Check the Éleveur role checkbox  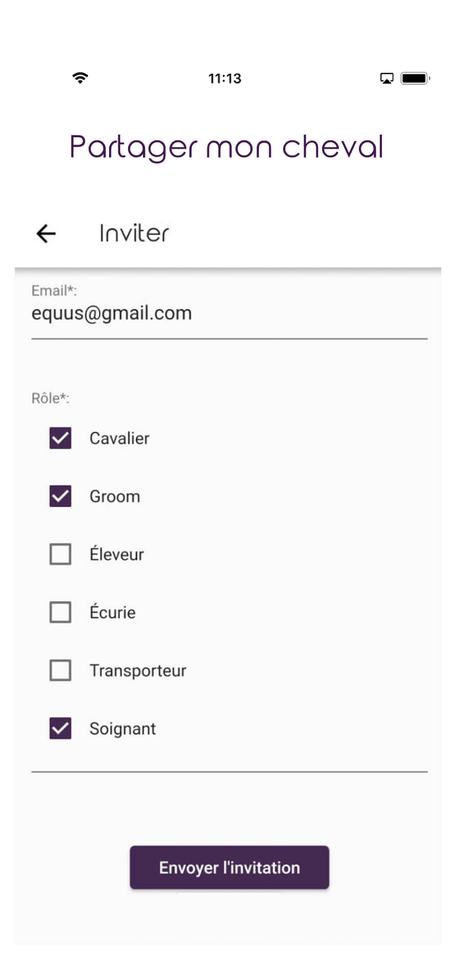pyautogui.click(x=60, y=554)
